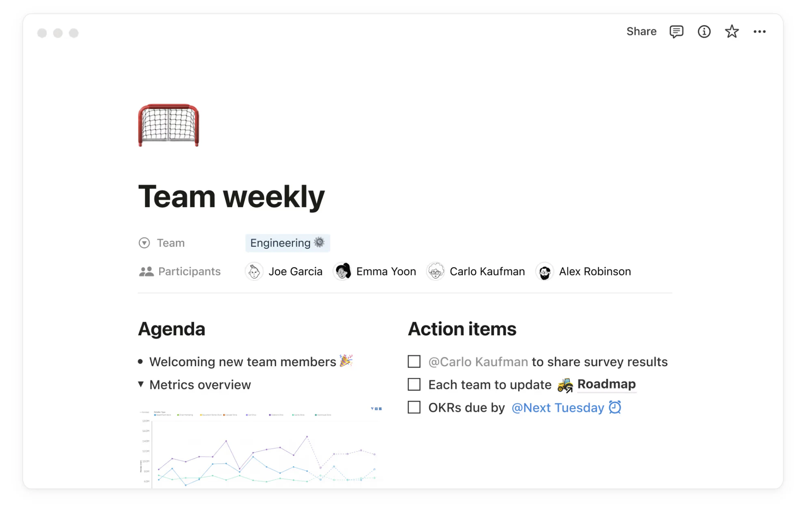Click the Team property label
This screenshot has width=812, height=510.
pyautogui.click(x=171, y=243)
